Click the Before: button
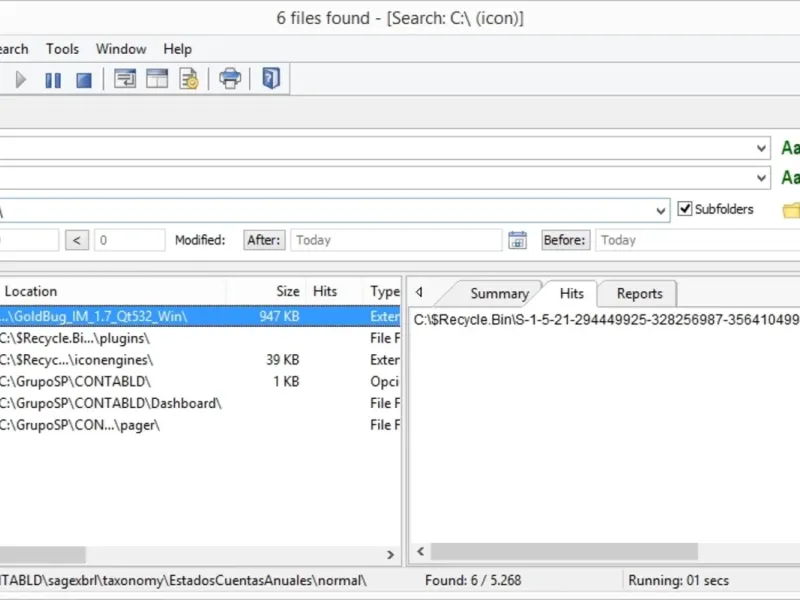 click(564, 240)
